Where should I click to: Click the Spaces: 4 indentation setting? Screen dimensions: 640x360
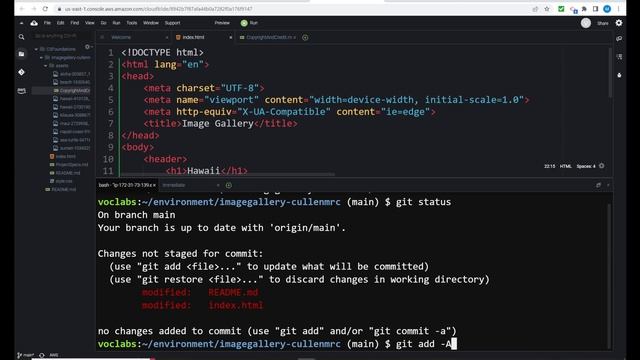586,167
